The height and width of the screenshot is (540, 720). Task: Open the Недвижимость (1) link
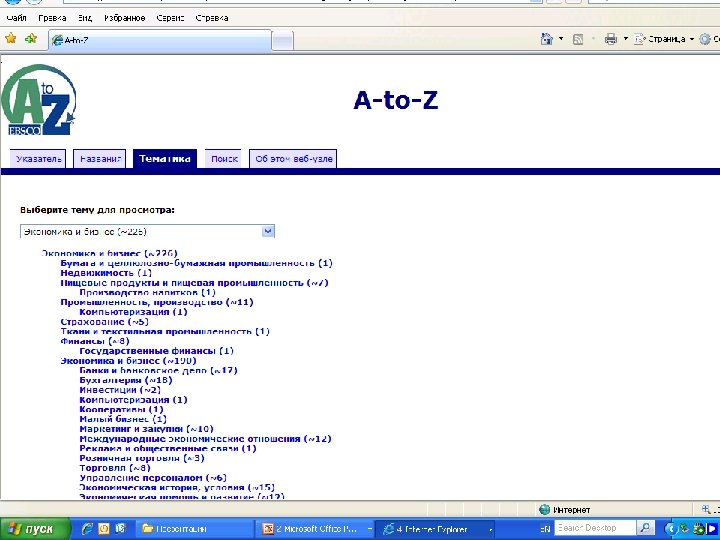tap(106, 273)
